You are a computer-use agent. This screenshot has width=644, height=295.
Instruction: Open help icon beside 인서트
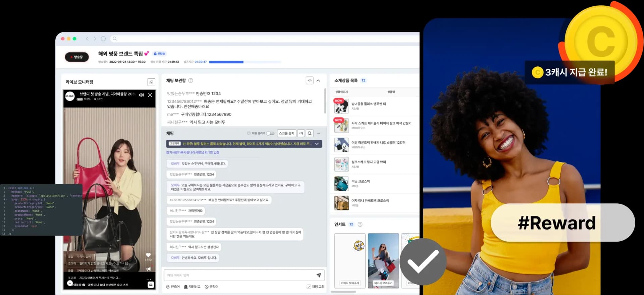[360, 224]
